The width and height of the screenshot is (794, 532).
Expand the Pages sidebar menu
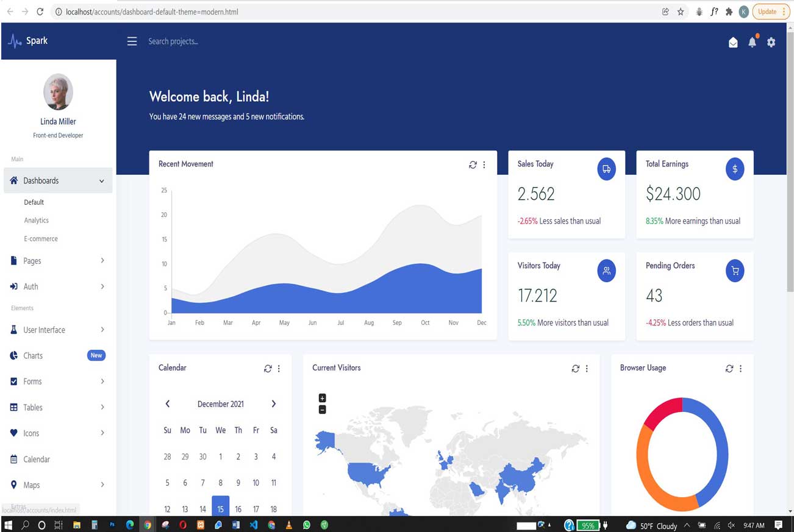[x=58, y=261]
